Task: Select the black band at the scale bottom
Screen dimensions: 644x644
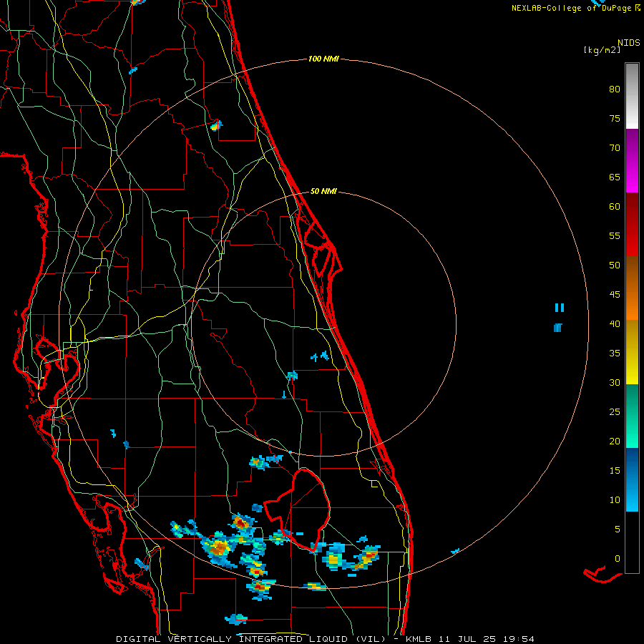Action: coord(632,542)
